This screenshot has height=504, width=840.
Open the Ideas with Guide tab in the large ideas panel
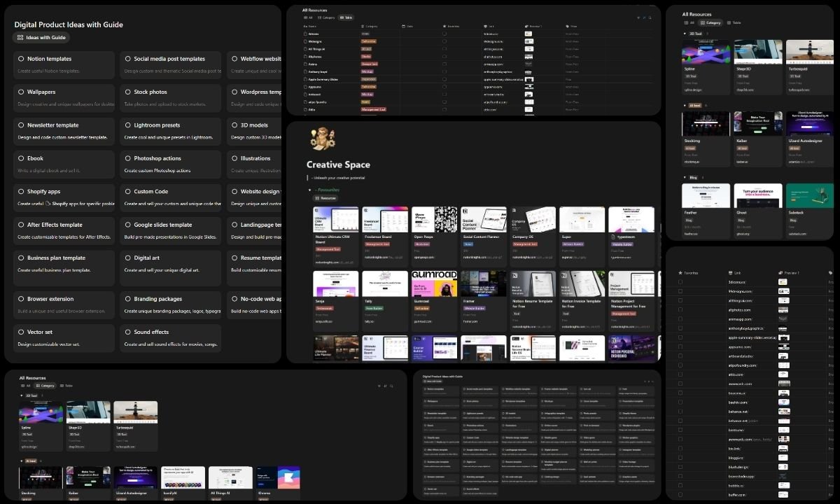pos(41,38)
